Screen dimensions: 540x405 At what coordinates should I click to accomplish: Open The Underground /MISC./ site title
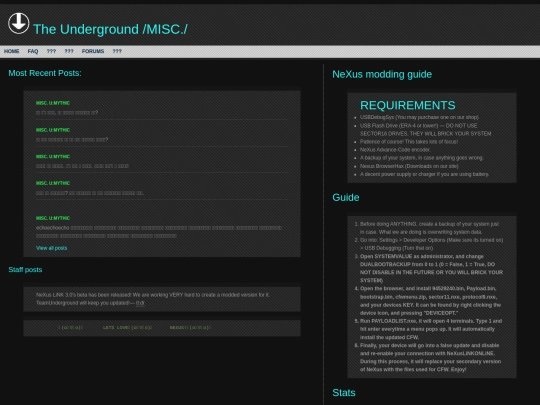tap(110, 29)
